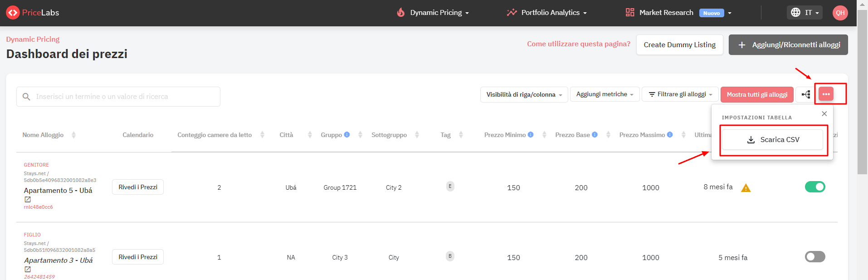Click Group 1721 cell
The image size is (868, 280).
340,187
